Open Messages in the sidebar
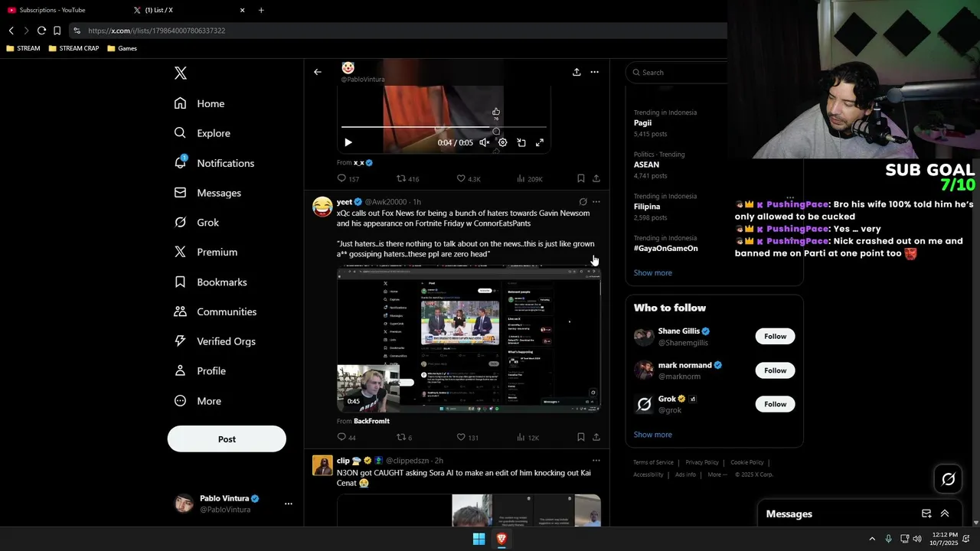 click(x=207, y=193)
